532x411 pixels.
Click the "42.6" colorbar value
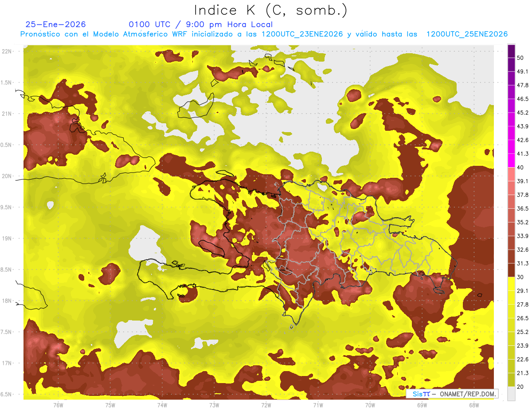pos(523,140)
